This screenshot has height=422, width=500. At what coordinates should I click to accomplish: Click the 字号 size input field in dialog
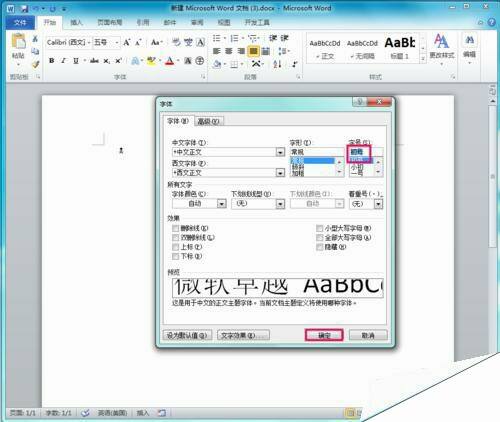coord(366,152)
